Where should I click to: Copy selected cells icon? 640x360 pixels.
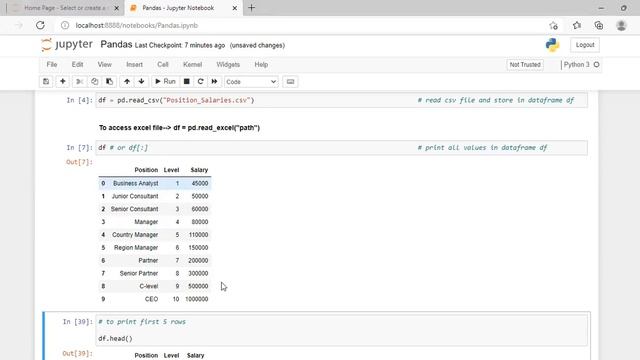click(x=94, y=82)
